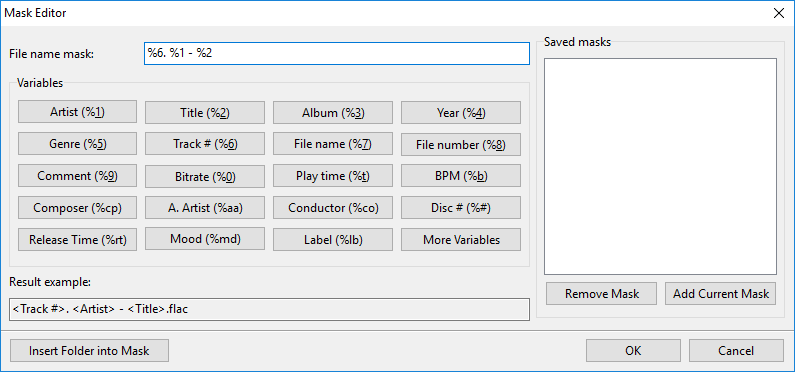Screen dimensions: 795x372
Task: Insert Comment (%9) variable
Action: pyautogui.click(x=77, y=176)
